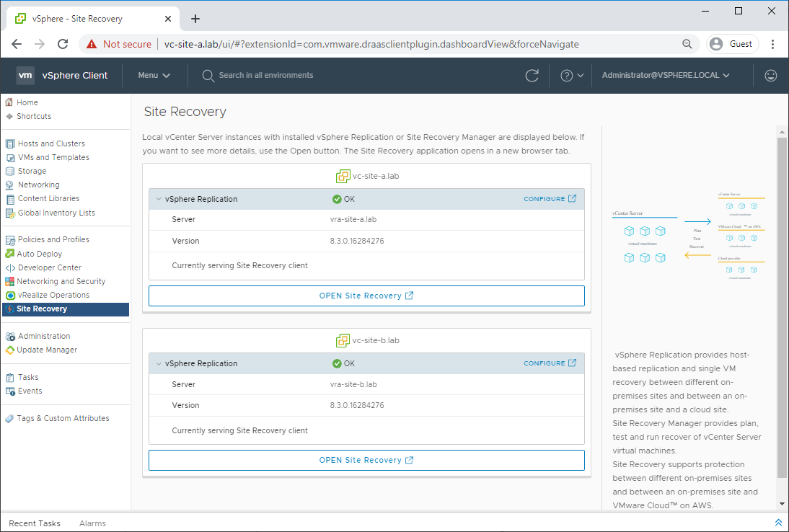Select Content Libraries icon
789x532 pixels.
tap(10, 199)
